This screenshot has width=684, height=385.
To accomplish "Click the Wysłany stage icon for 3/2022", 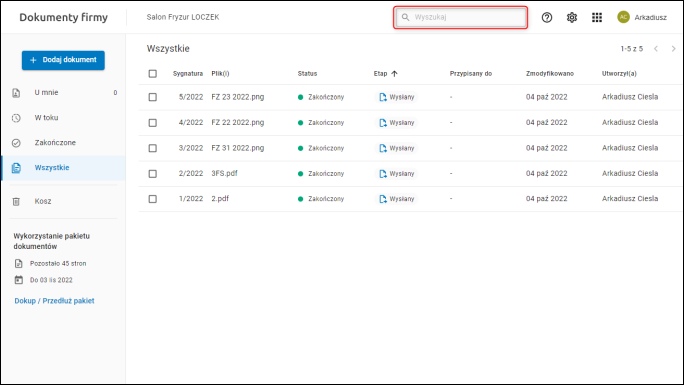I will pyautogui.click(x=383, y=148).
